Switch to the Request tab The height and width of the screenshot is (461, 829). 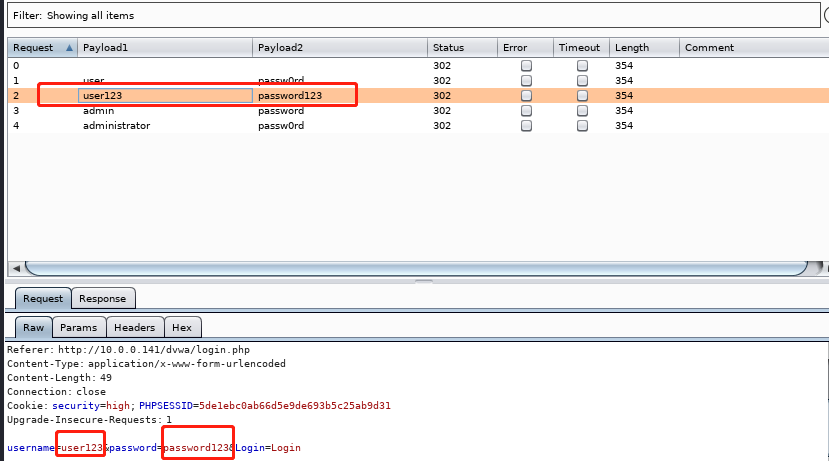pos(43,299)
